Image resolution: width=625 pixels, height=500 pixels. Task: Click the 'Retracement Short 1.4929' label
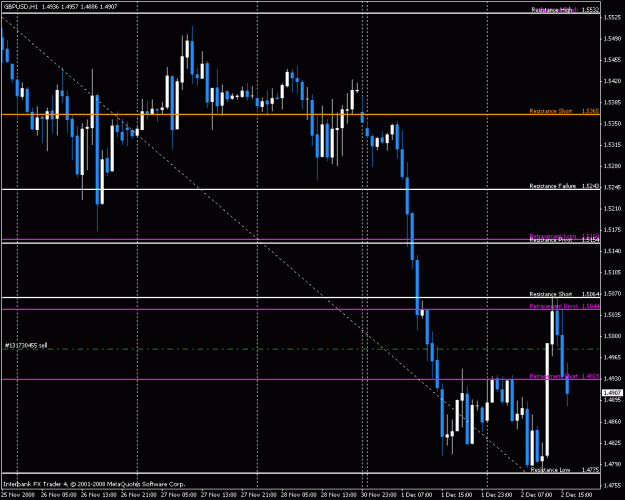564,376
